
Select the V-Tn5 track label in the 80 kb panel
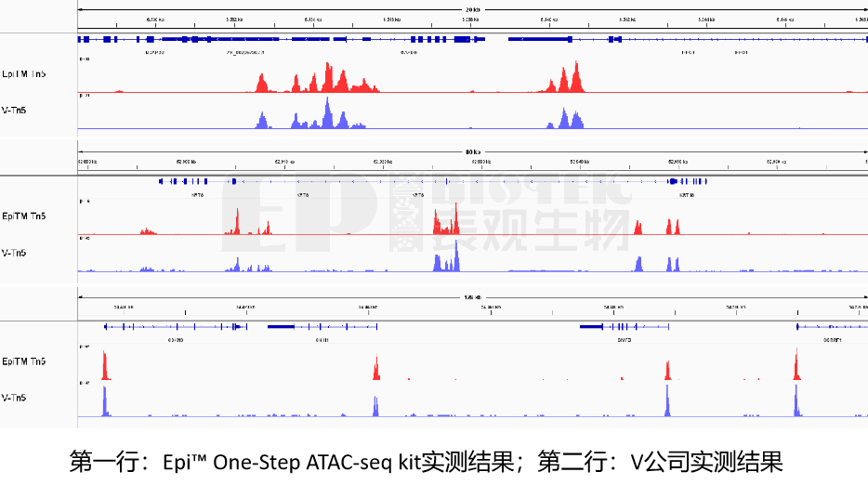(x=14, y=253)
